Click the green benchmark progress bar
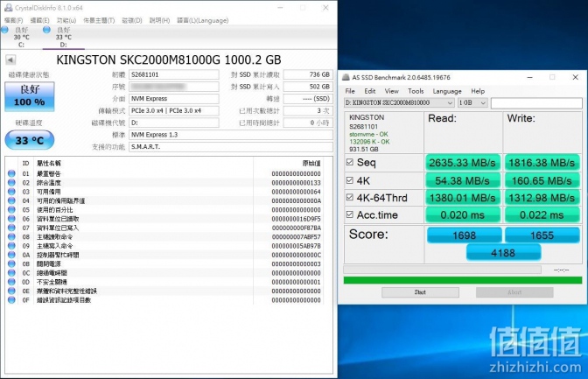This screenshot has width=588, height=379. pyautogui.click(x=463, y=280)
